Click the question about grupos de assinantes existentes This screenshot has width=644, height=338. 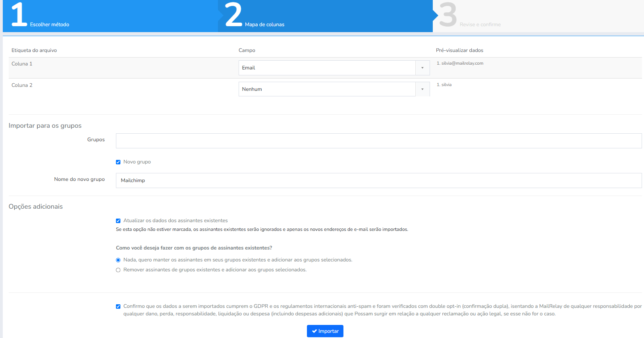point(194,248)
